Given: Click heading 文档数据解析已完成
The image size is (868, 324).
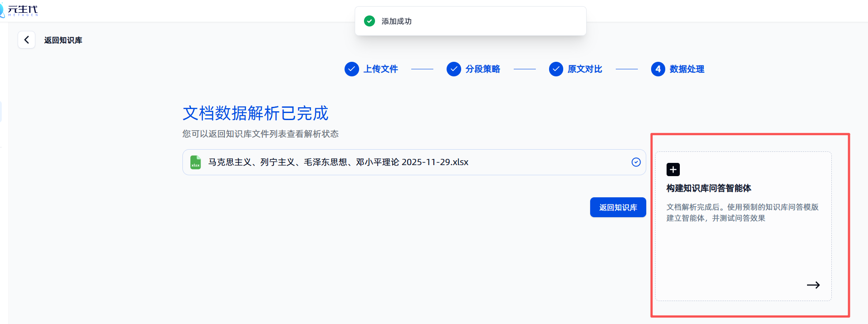Looking at the screenshot, I should tap(256, 113).
